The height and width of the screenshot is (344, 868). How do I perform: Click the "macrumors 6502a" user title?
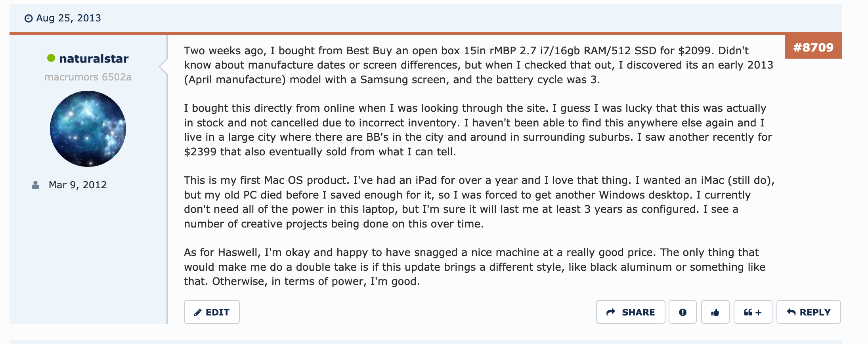click(88, 77)
